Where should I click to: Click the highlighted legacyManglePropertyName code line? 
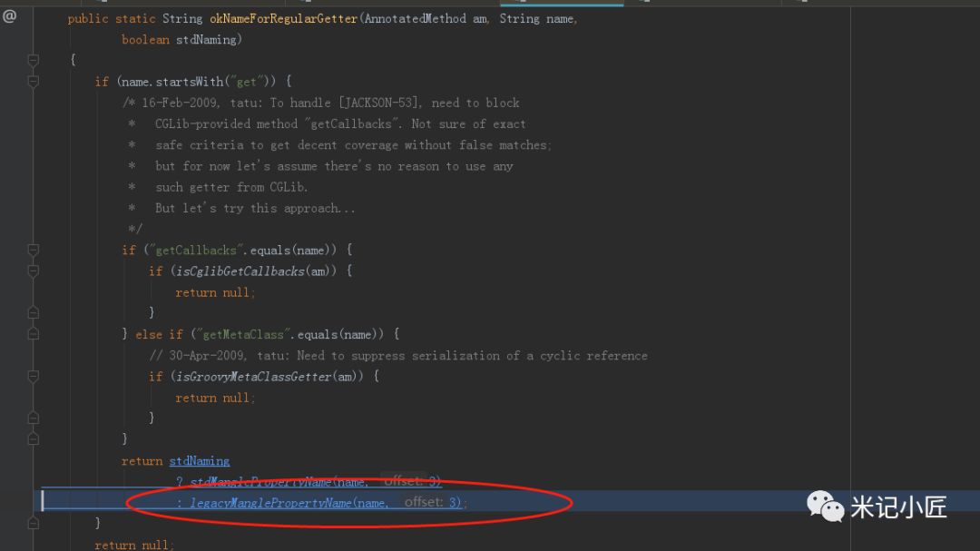318,502
